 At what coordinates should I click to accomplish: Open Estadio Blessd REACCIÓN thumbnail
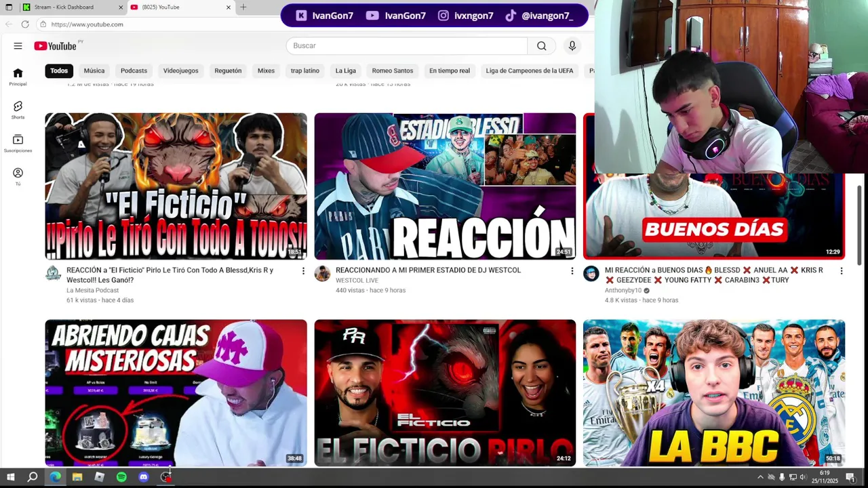pos(445,186)
